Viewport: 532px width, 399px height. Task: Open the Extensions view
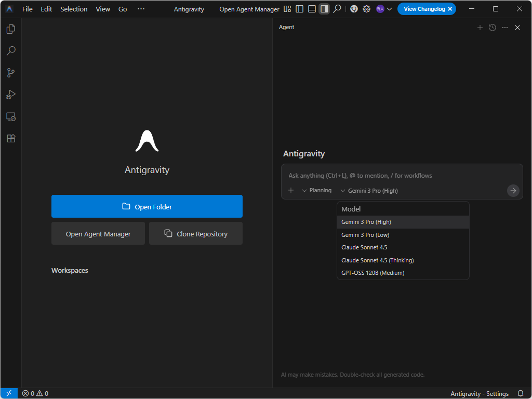pyautogui.click(x=10, y=138)
